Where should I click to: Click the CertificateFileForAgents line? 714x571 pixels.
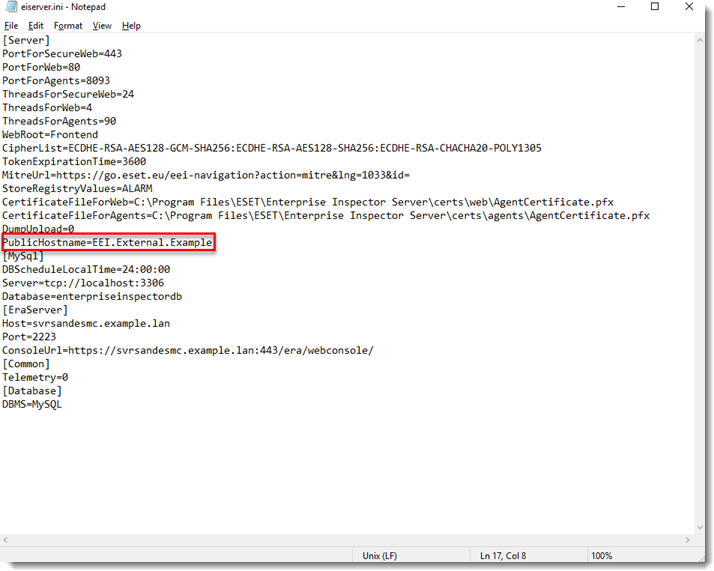tap(326, 215)
